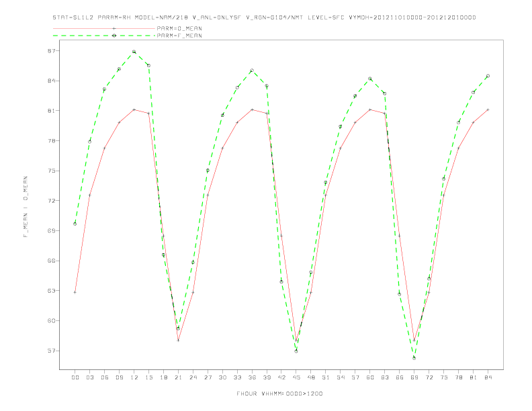Click the 03 forecast hour label on horizontal axis
532x411 pixels.
pos(89,377)
